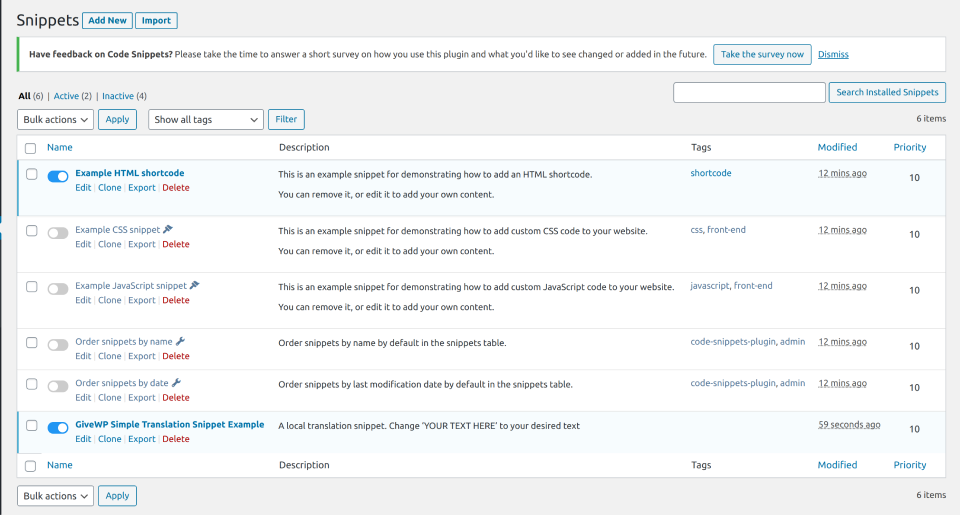Check the box for Order snippets by date

pos(32,384)
